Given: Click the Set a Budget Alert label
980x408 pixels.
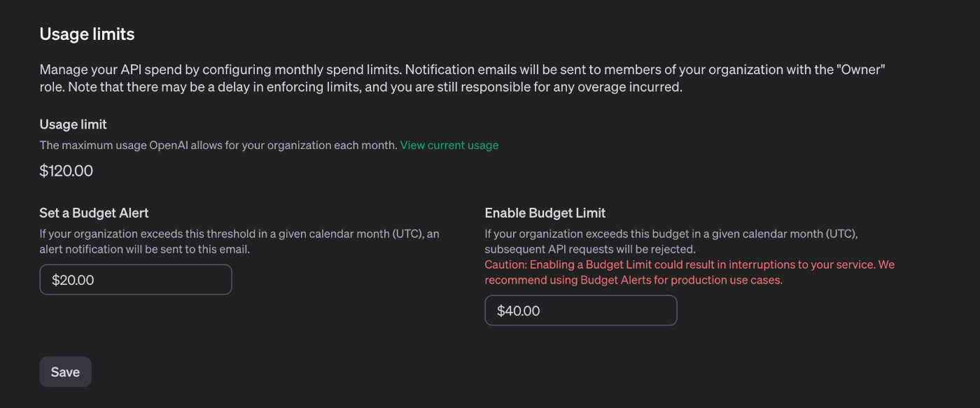Looking at the screenshot, I should tap(94, 213).
